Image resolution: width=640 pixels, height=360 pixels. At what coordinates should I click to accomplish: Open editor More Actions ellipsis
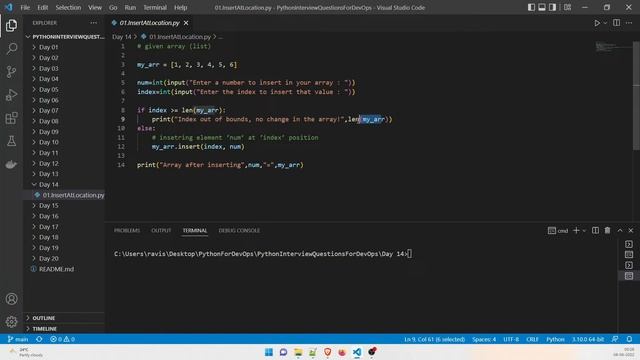pyautogui.click(x=629, y=23)
